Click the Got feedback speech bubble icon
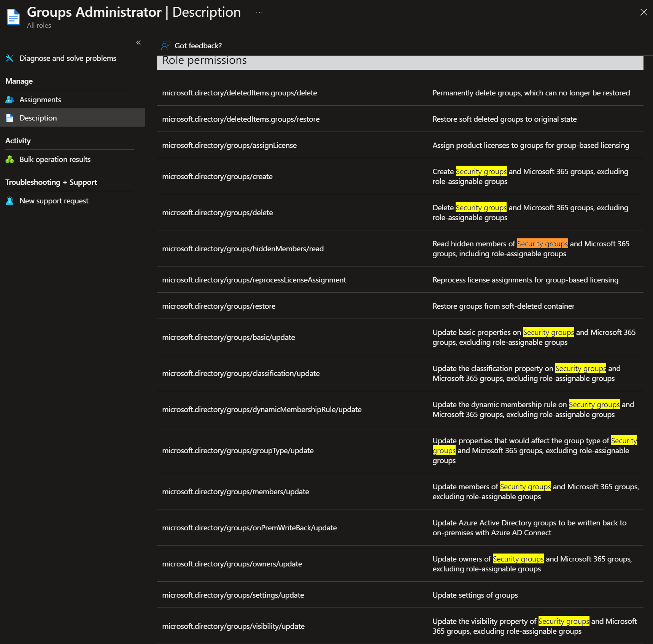The height and width of the screenshot is (644, 653). 165,45
